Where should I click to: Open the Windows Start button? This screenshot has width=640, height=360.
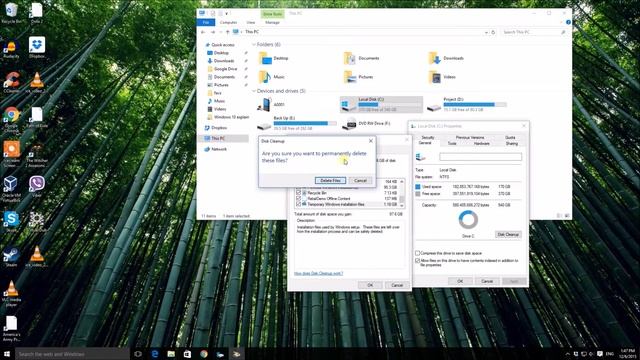pos(7,354)
